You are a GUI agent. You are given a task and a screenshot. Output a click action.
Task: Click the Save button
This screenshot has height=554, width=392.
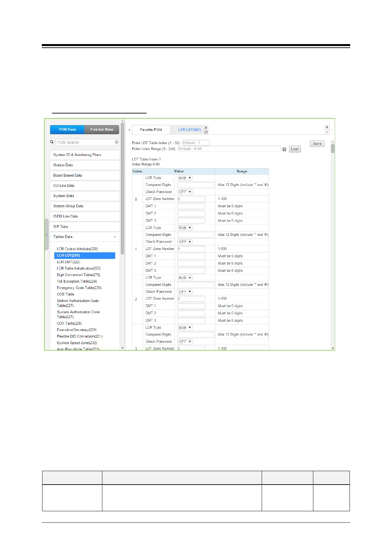317,143
